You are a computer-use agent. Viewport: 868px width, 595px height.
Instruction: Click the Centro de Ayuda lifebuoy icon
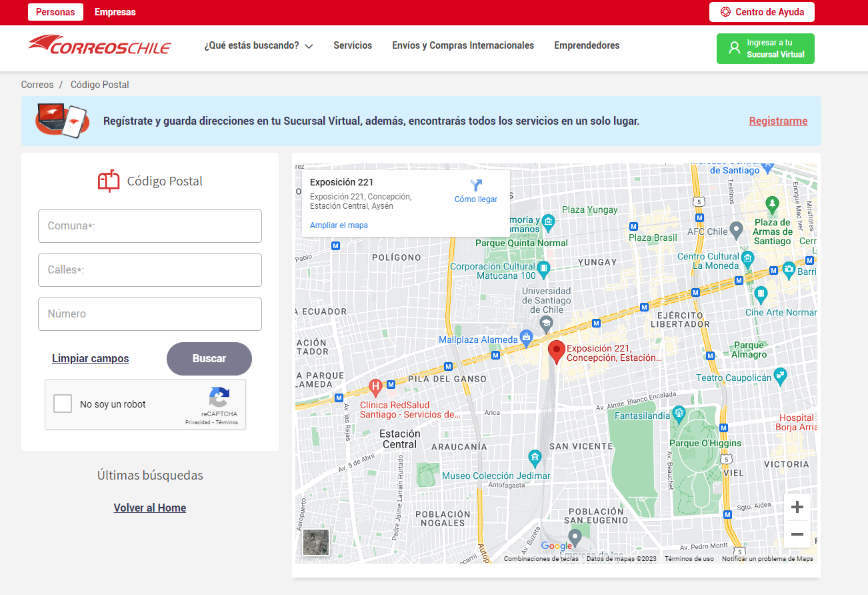pyautogui.click(x=726, y=12)
